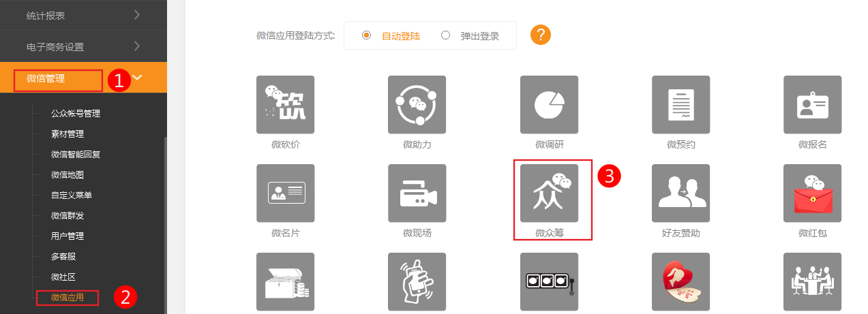Viewport: 868px width, 314px height.
Task: Open the 微助力 app icon
Action: (417, 104)
